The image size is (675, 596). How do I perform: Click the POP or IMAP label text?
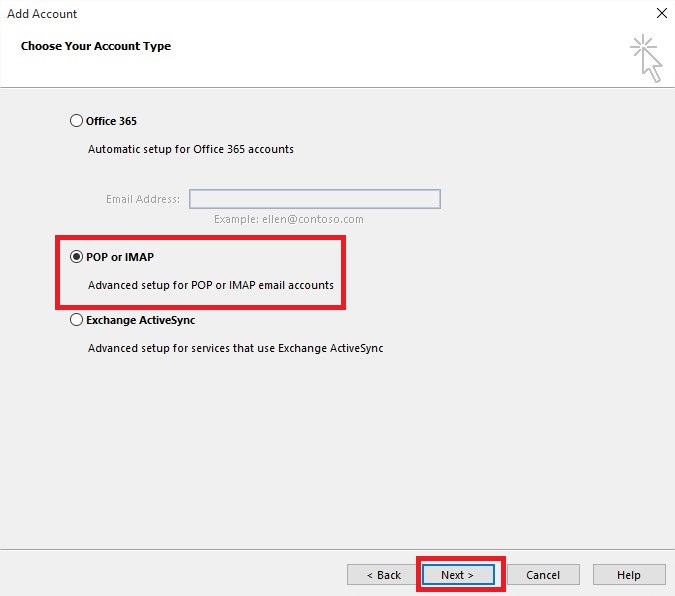[120, 257]
